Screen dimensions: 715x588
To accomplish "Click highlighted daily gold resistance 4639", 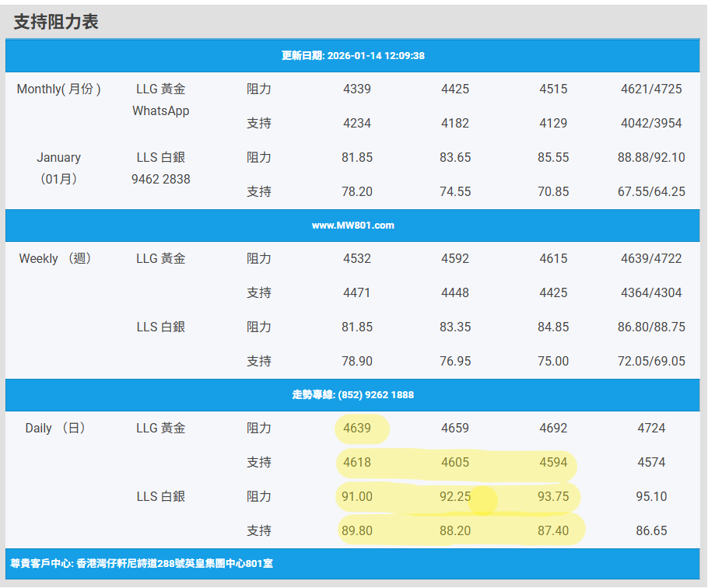I will click(x=357, y=428).
